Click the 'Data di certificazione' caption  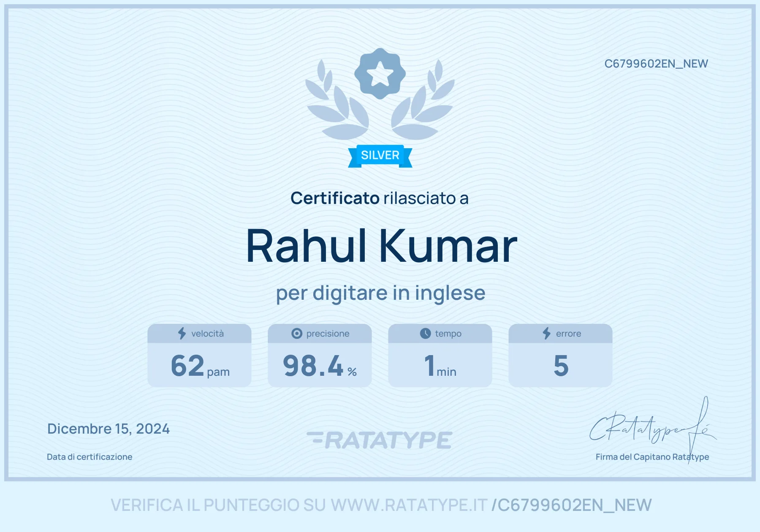(x=90, y=457)
